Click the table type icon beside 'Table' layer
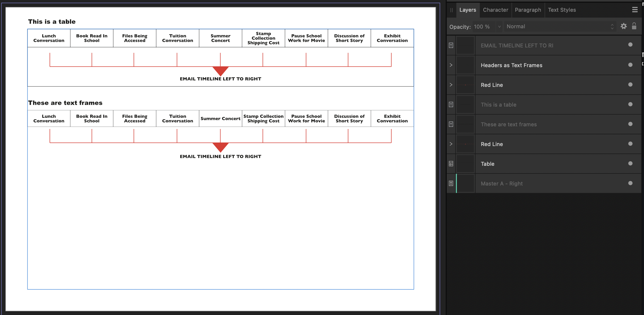 (x=450, y=164)
